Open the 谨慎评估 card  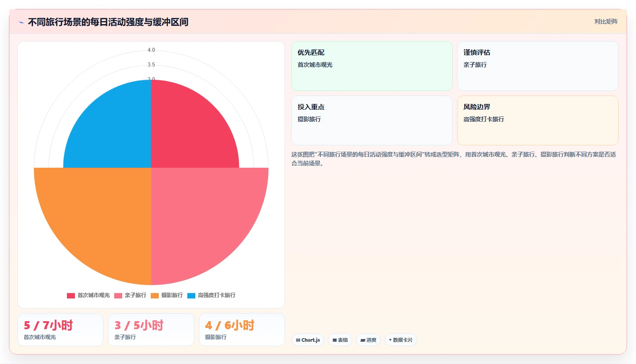tap(538, 66)
